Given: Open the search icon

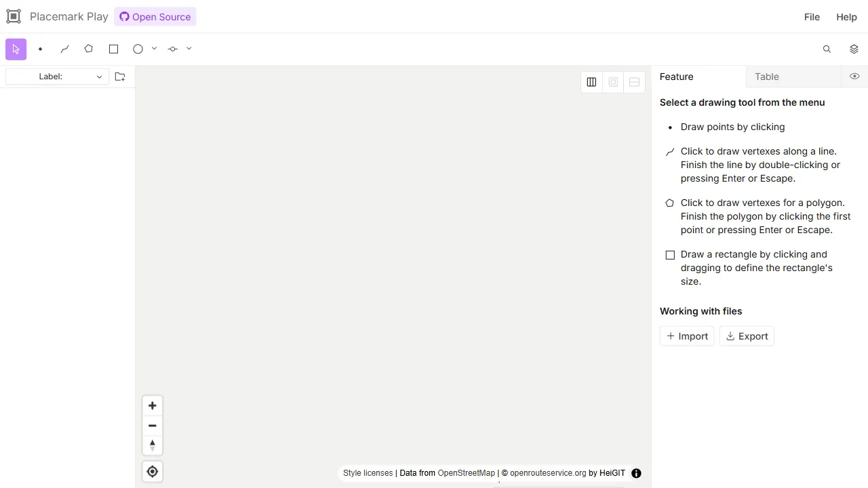Looking at the screenshot, I should (827, 49).
